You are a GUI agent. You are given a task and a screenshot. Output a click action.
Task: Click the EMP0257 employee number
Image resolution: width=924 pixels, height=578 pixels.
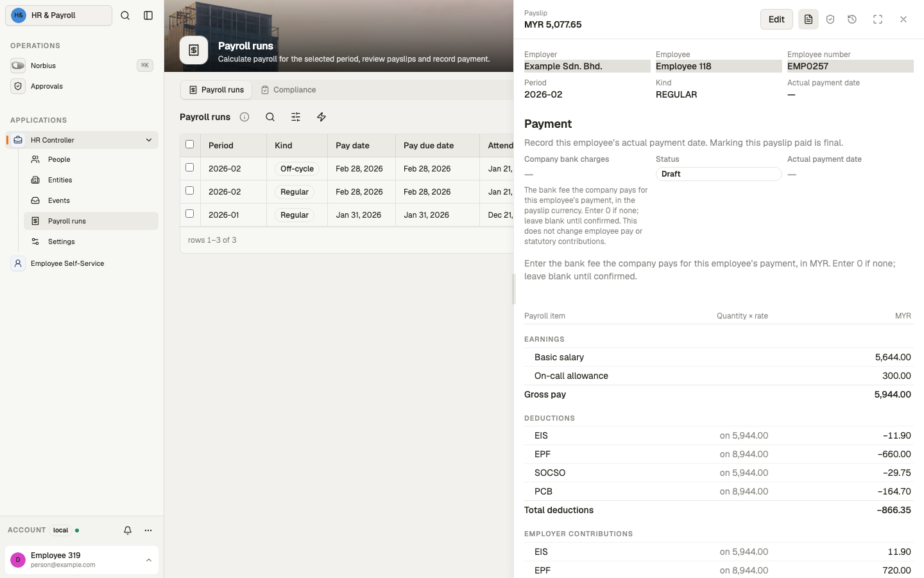pyautogui.click(x=850, y=66)
